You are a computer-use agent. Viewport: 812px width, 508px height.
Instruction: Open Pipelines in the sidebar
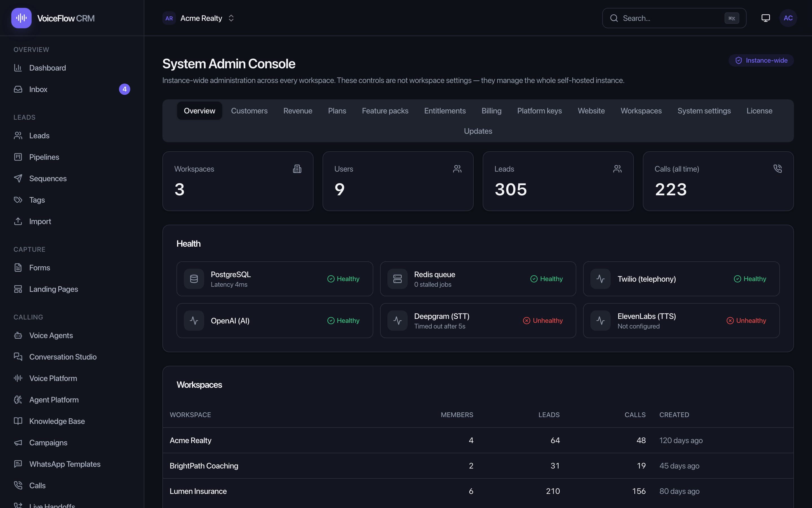(x=72, y=157)
